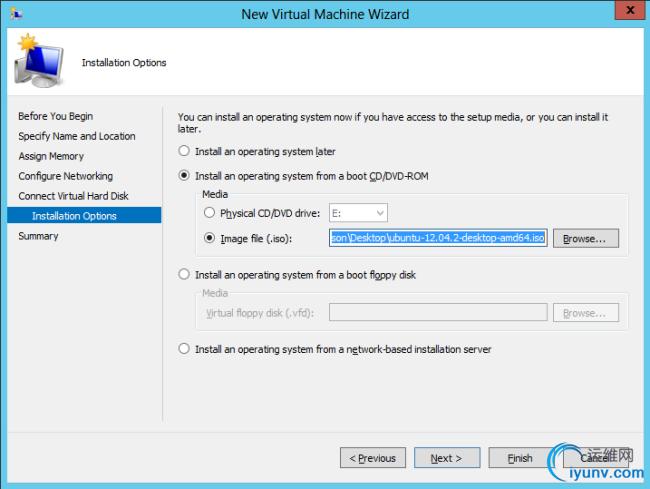The image size is (650, 489).
Task: Click the Finish button
Action: tap(521, 458)
